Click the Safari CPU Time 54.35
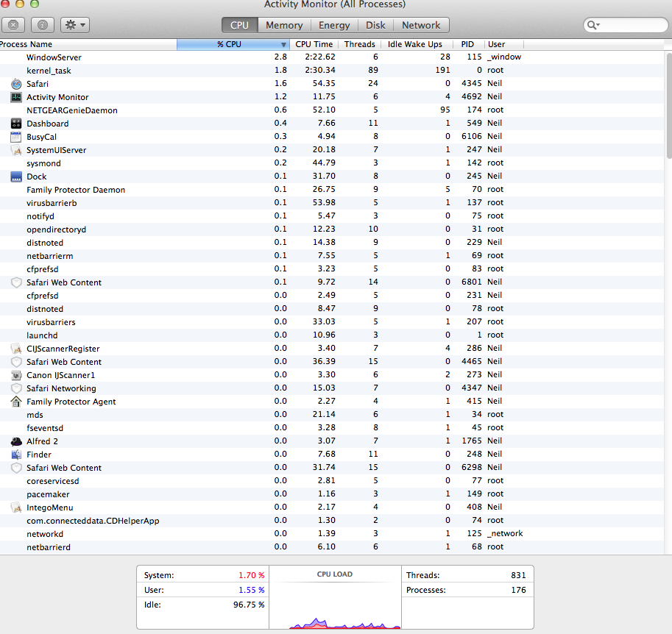 pos(324,84)
